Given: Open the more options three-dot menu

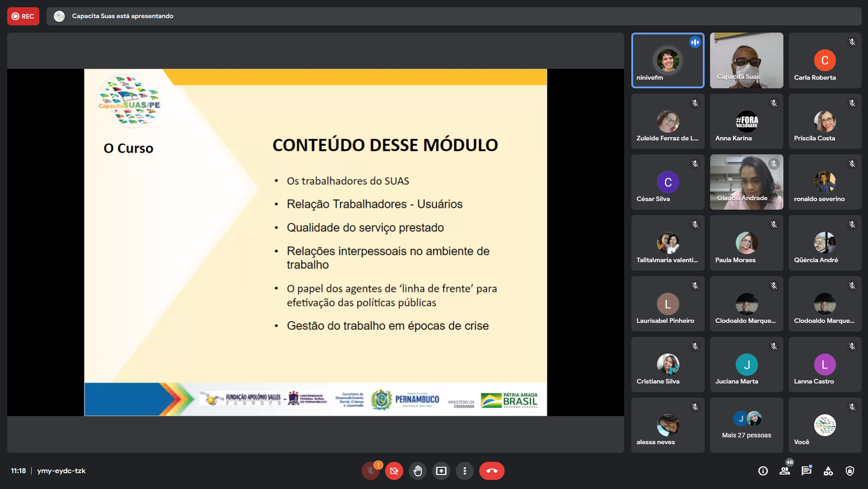Looking at the screenshot, I should [464, 471].
